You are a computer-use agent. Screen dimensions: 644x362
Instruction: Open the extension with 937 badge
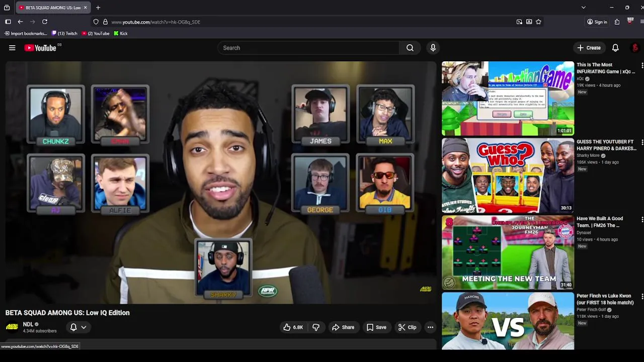(x=630, y=21)
